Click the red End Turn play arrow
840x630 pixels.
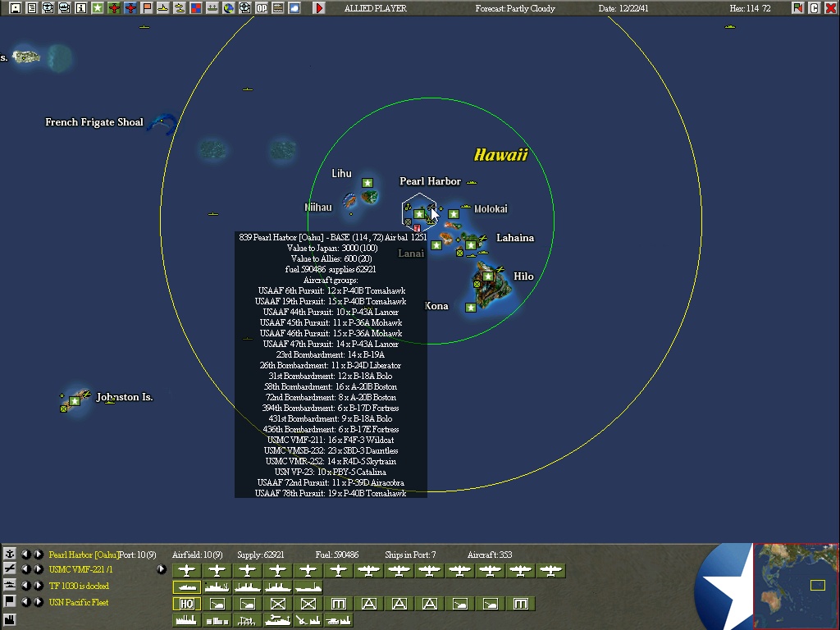(x=319, y=8)
